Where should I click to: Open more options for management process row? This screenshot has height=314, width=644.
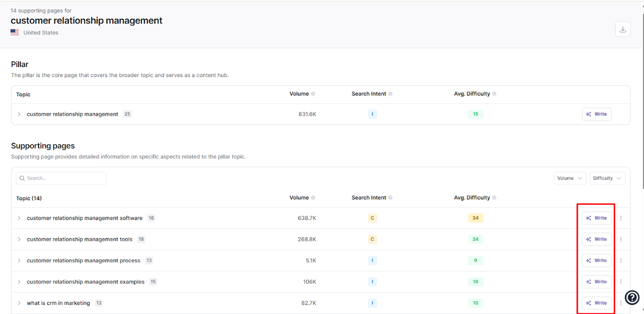(621, 260)
